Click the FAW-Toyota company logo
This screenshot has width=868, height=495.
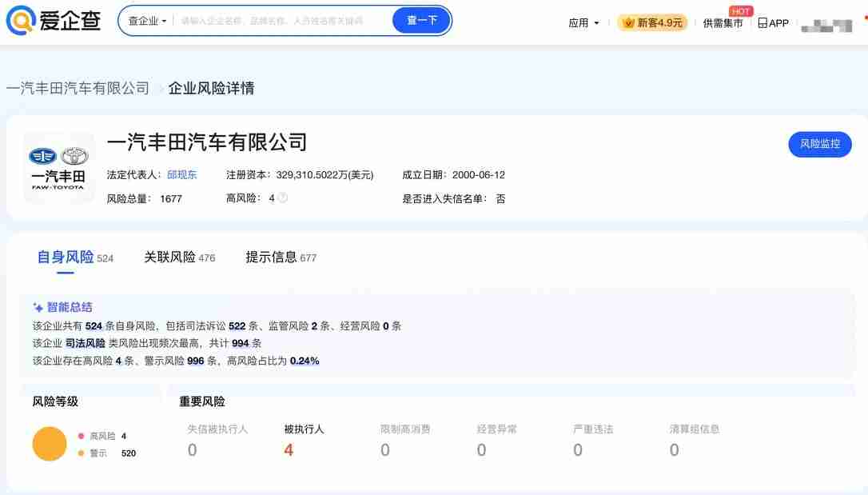point(58,167)
